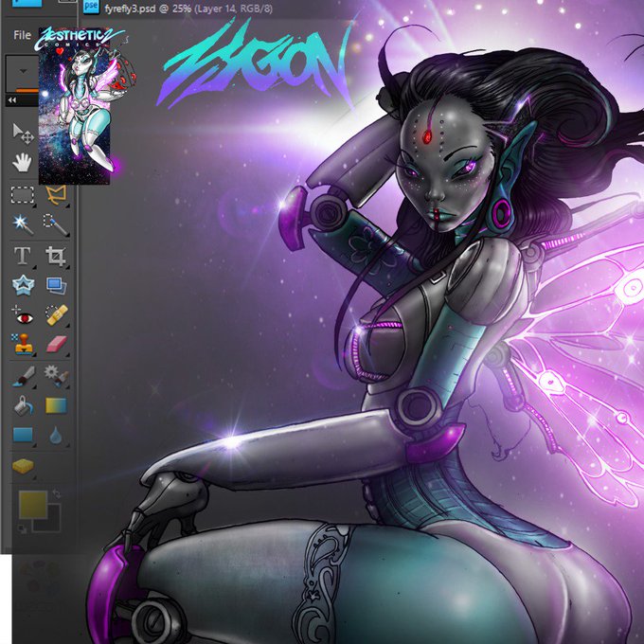Viewport: 644px width, 644px height.
Task: Select the Smart Brush gear tool
Action: coord(56,376)
